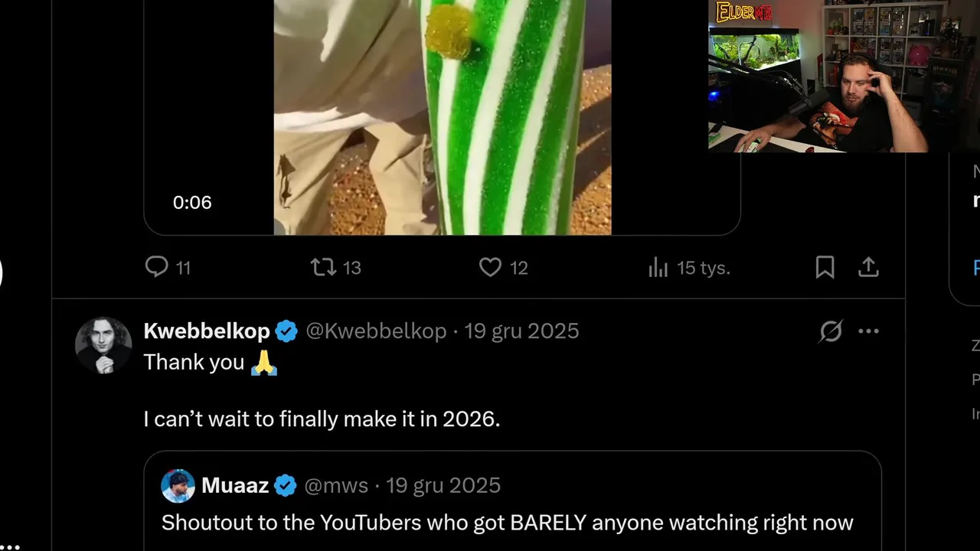Bookmark the video tweet
The width and height of the screenshot is (980, 551).
(x=825, y=267)
